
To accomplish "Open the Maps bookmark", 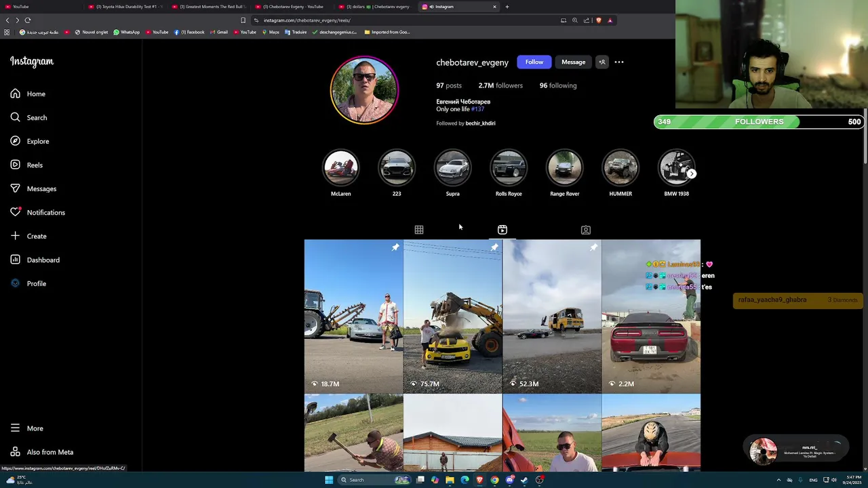I will click(x=271, y=32).
